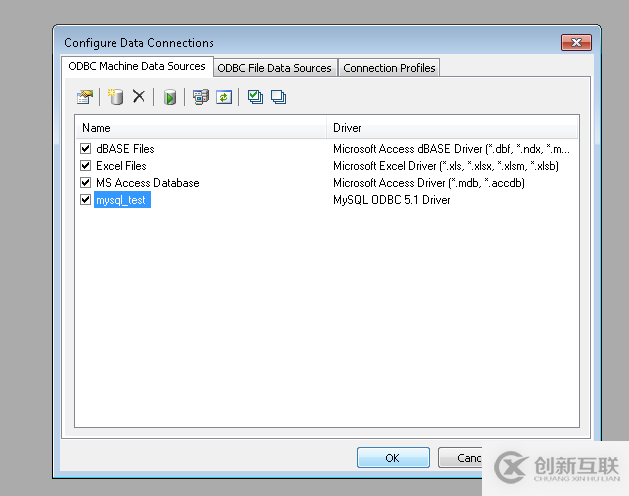The image size is (629, 496).
Task: Open the data source Properties icon
Action: click(x=85, y=97)
